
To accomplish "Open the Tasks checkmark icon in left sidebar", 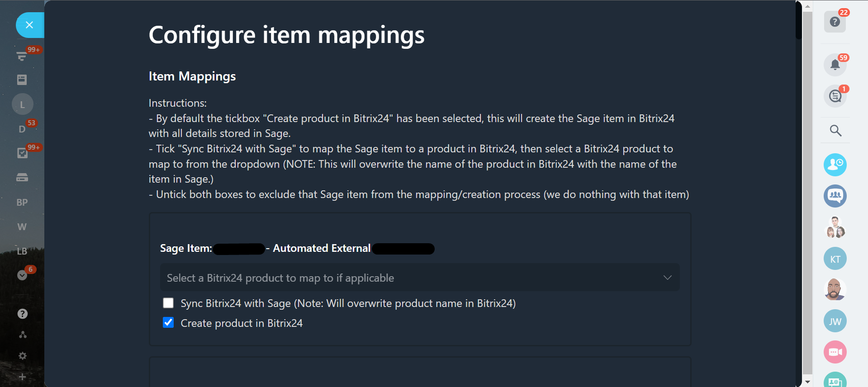I will 22,153.
